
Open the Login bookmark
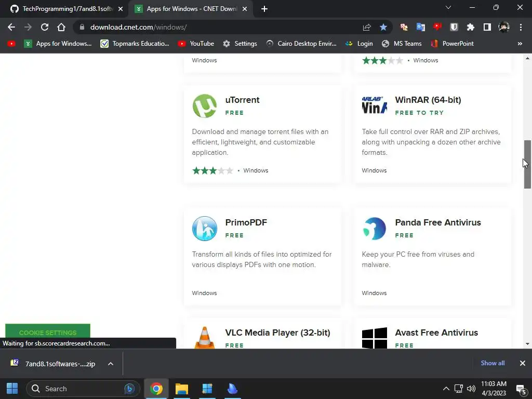click(358, 44)
